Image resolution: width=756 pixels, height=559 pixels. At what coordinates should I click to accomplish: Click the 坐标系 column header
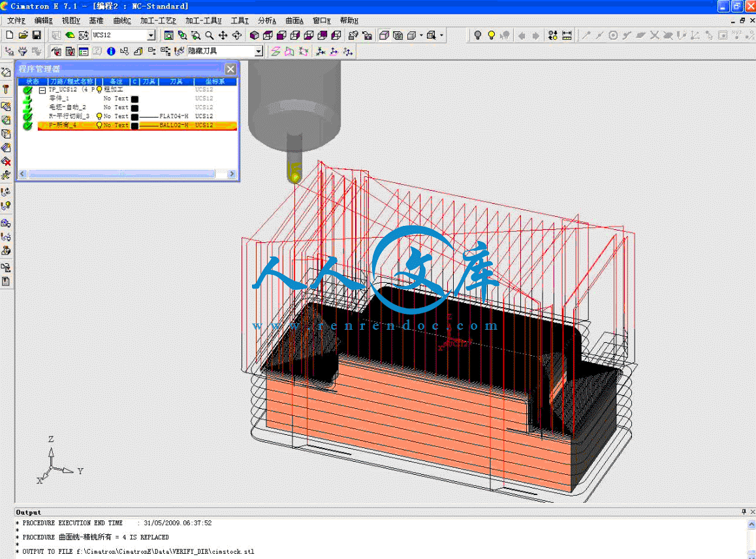coord(215,82)
